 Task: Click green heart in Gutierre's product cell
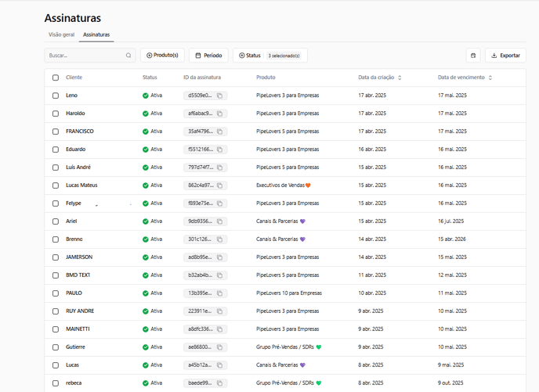(319, 347)
